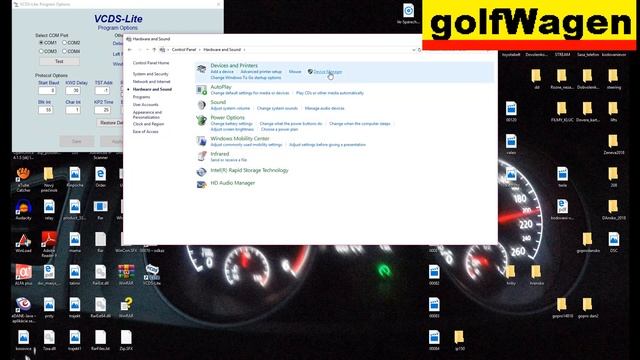
Task: Click the KP2 Time input field
Action: click(102, 110)
